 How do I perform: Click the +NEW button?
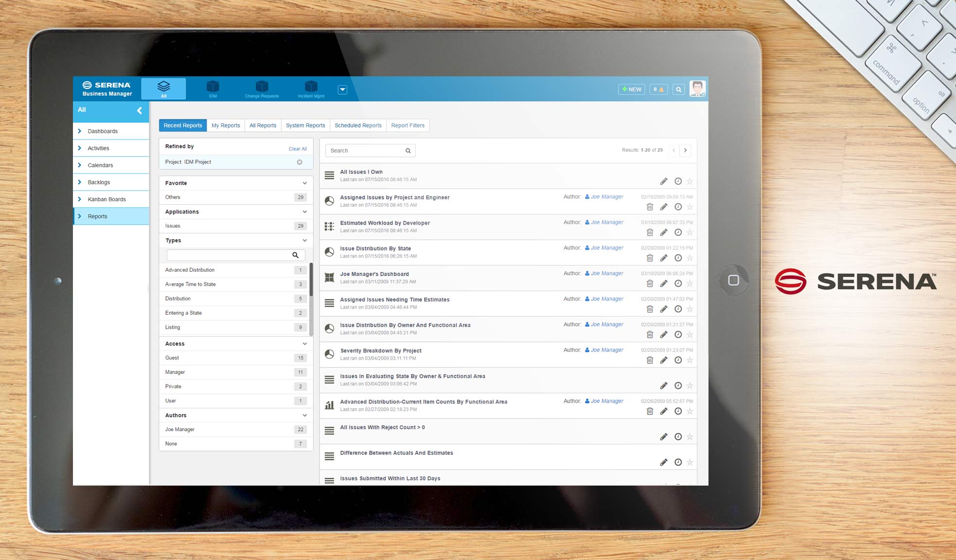[631, 89]
